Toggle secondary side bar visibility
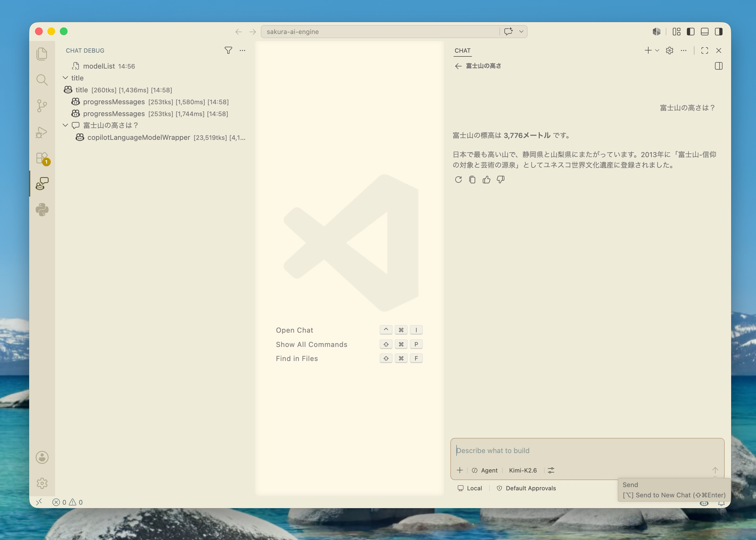 click(x=719, y=32)
